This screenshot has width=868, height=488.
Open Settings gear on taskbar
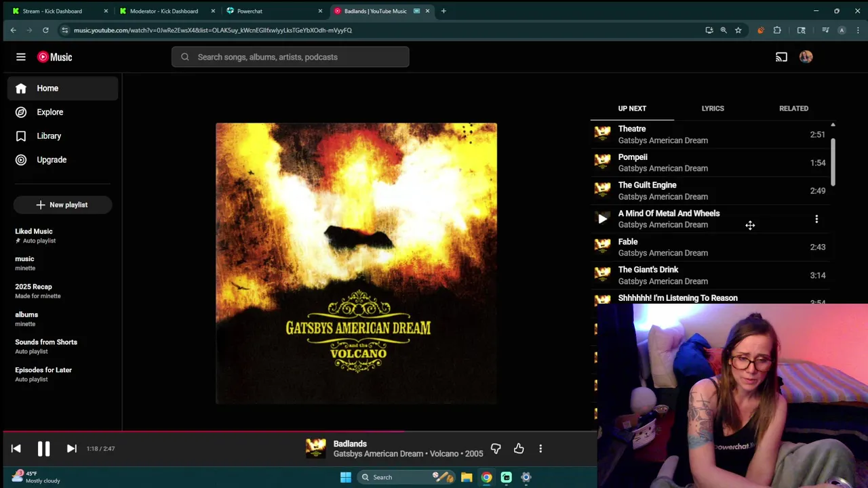point(526,477)
